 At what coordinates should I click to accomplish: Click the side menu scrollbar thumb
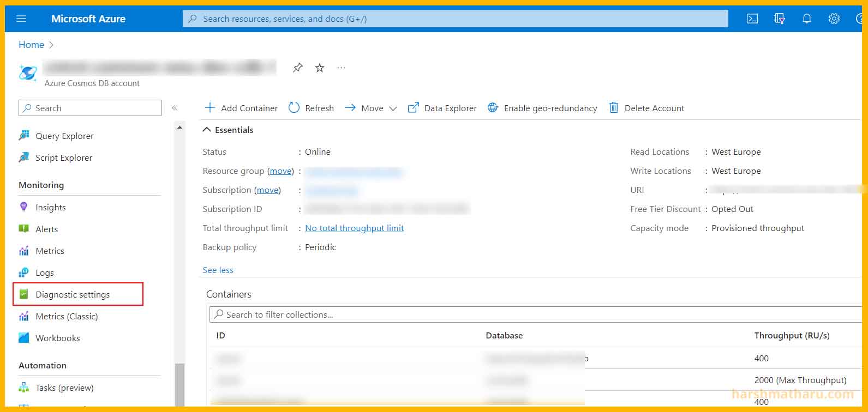179,385
